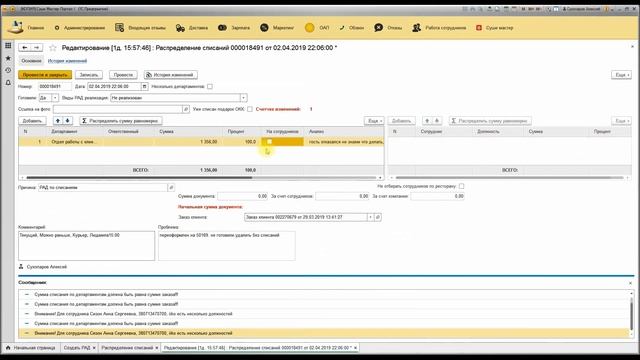The image size is (640, 360).
Task: Move row down in departments table
Action: 68,121
